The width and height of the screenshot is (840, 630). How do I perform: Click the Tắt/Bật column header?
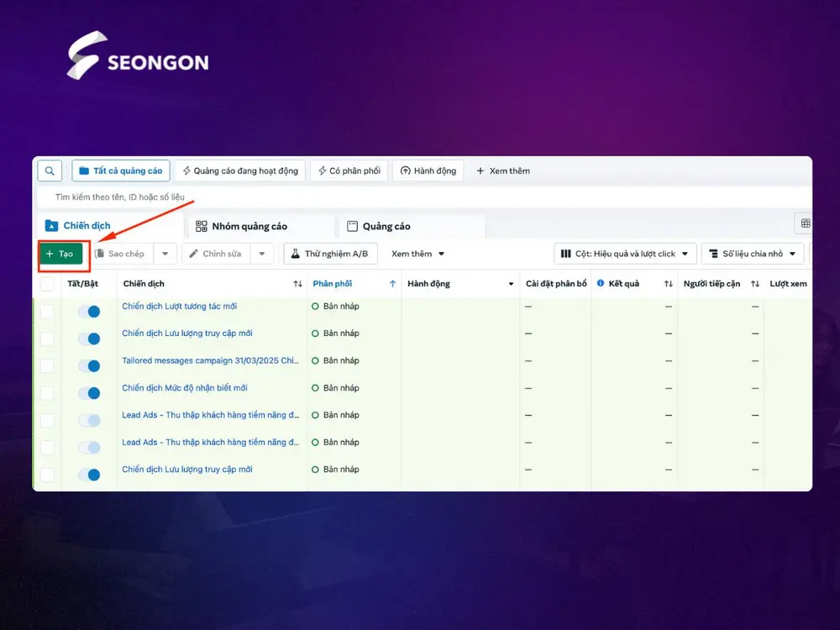83,284
